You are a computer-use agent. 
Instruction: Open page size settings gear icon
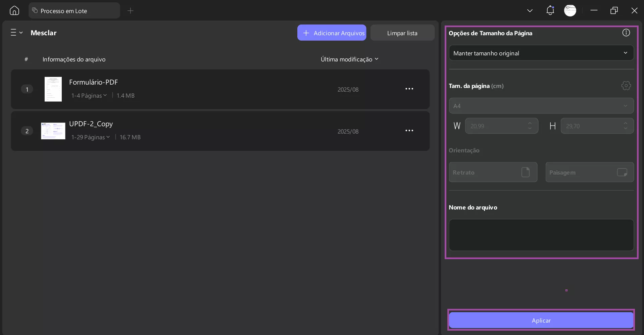point(626,86)
